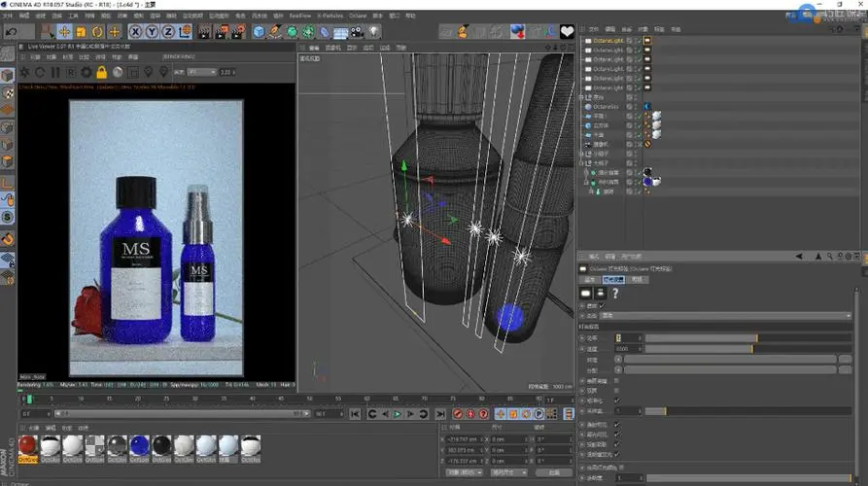Select the red material thumbnail

(x=28, y=444)
